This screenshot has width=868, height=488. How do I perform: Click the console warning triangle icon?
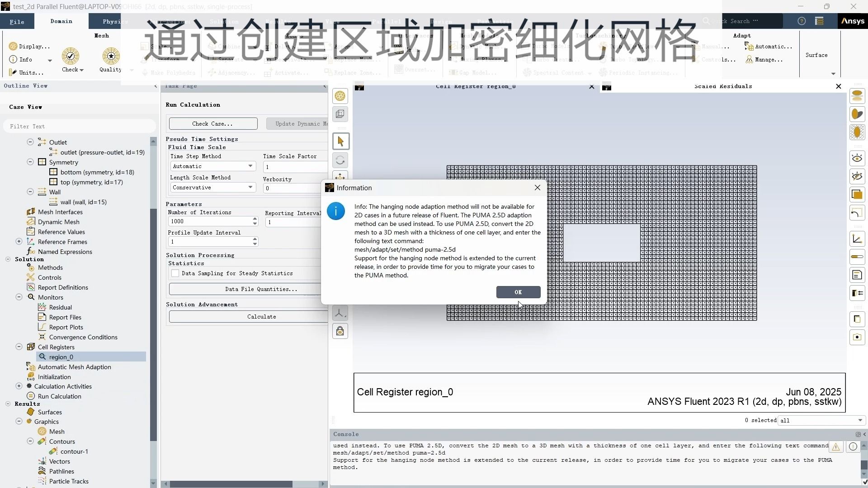tap(836, 447)
